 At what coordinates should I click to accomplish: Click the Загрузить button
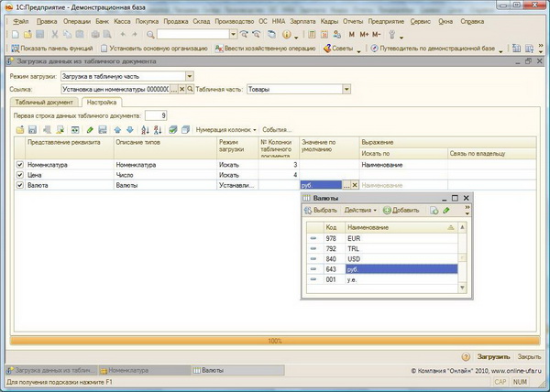[x=493, y=357]
